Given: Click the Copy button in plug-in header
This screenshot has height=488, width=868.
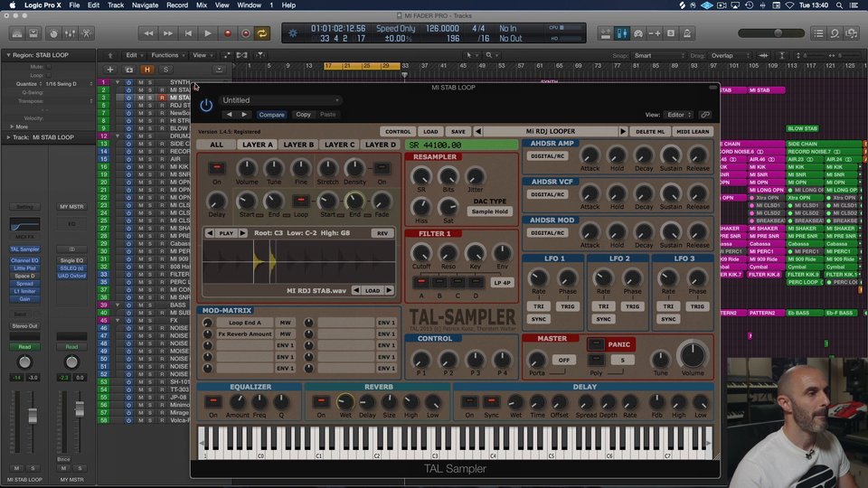Looking at the screenshot, I should pos(304,115).
